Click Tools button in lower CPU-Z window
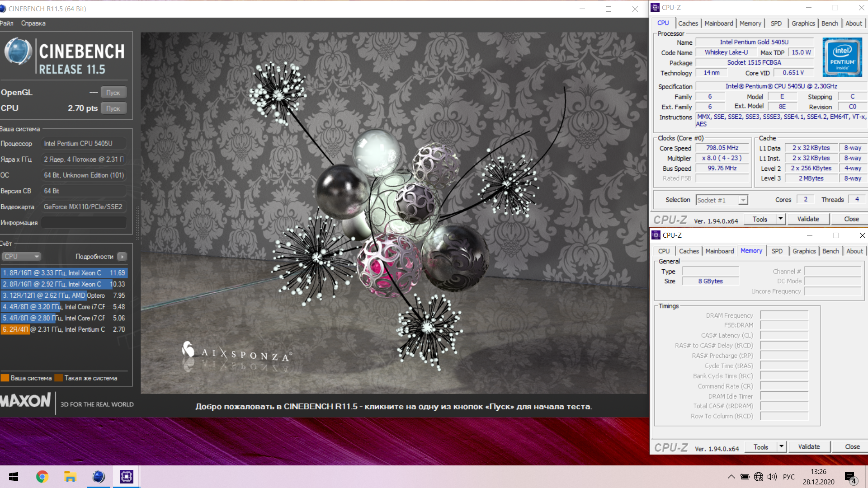868x488 pixels. (x=761, y=447)
